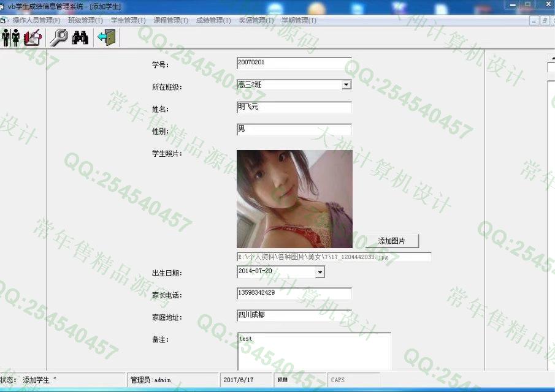The width and height of the screenshot is (555, 392).
Task: Click the two-people user management toolbar icon
Action: tap(10, 37)
